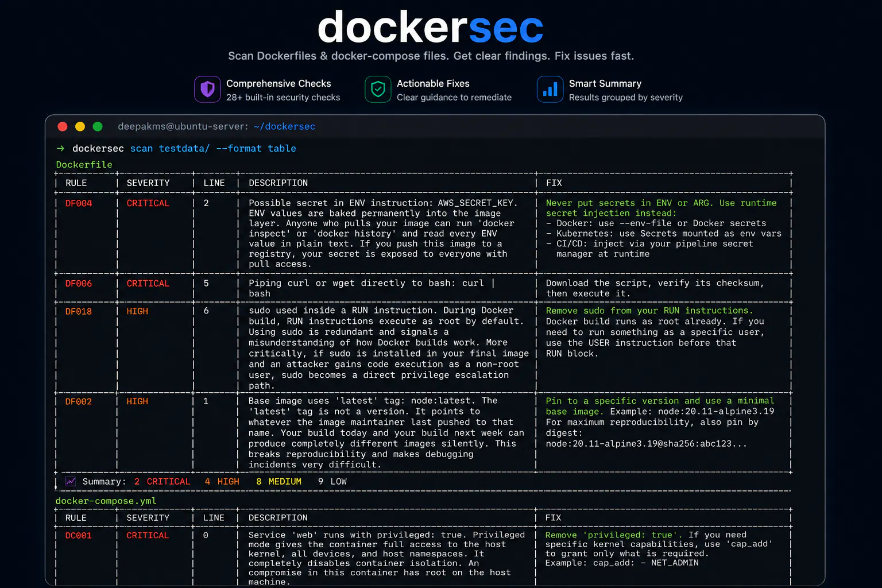Viewport: 882px width, 588px height.
Task: Click line number 5 in DF006 row
Action: [x=206, y=283]
